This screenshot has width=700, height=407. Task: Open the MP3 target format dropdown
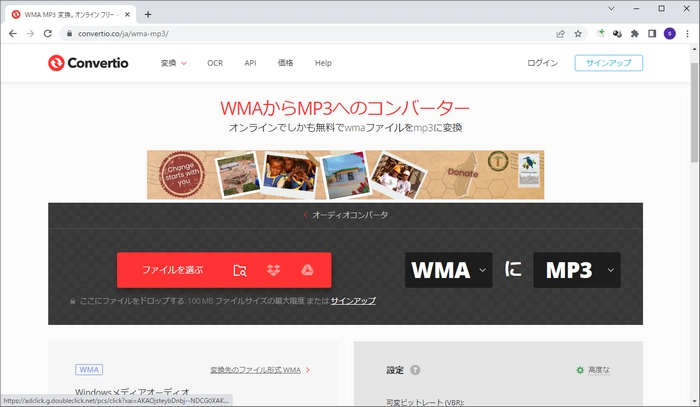(577, 270)
